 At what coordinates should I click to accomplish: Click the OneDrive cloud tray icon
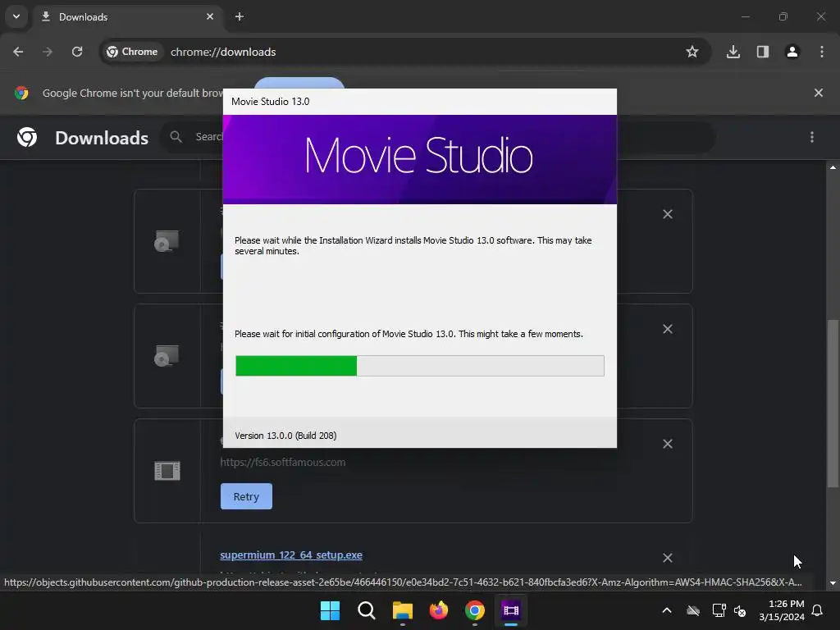(x=693, y=610)
